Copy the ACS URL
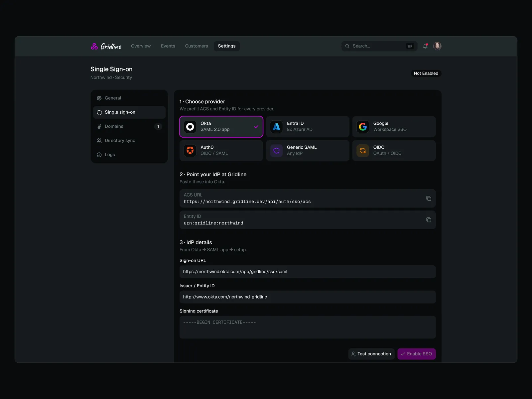Viewport: 532px width, 399px height. click(429, 199)
